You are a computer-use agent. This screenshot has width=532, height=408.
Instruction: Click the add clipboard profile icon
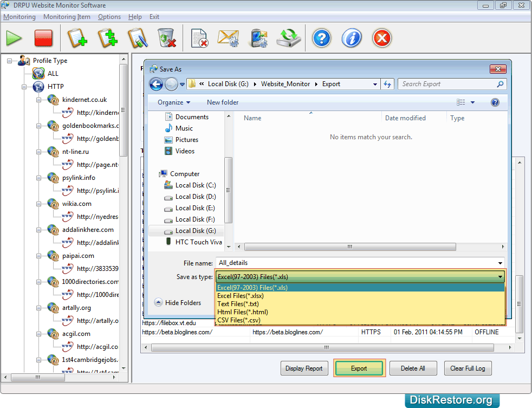(x=77, y=38)
